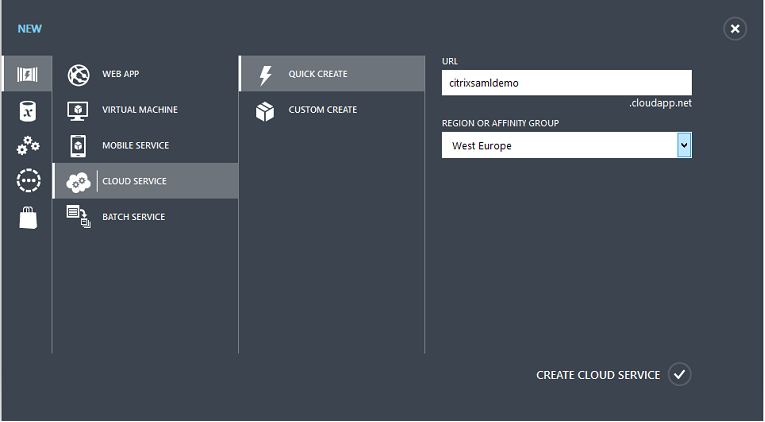Expand the Region or Affinity Group dropdown
The width and height of the screenshot is (765, 422).
[684, 146]
